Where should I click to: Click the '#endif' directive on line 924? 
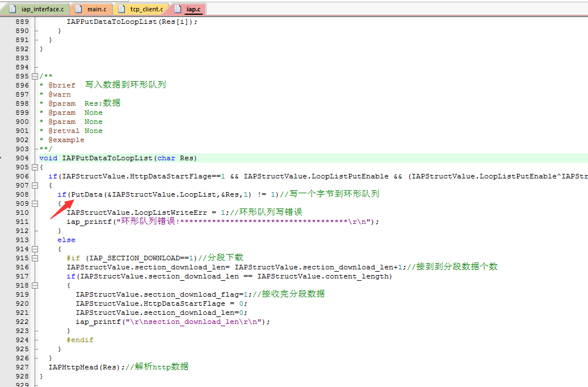80,340
